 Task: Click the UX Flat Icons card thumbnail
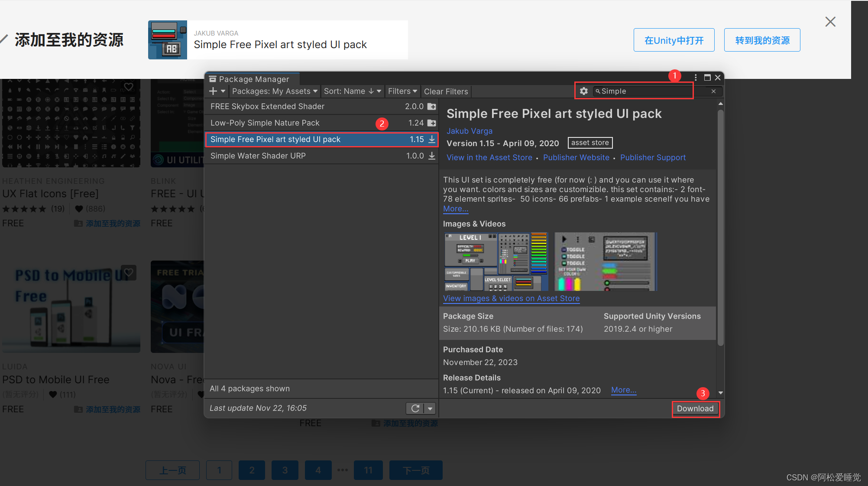[71, 123]
